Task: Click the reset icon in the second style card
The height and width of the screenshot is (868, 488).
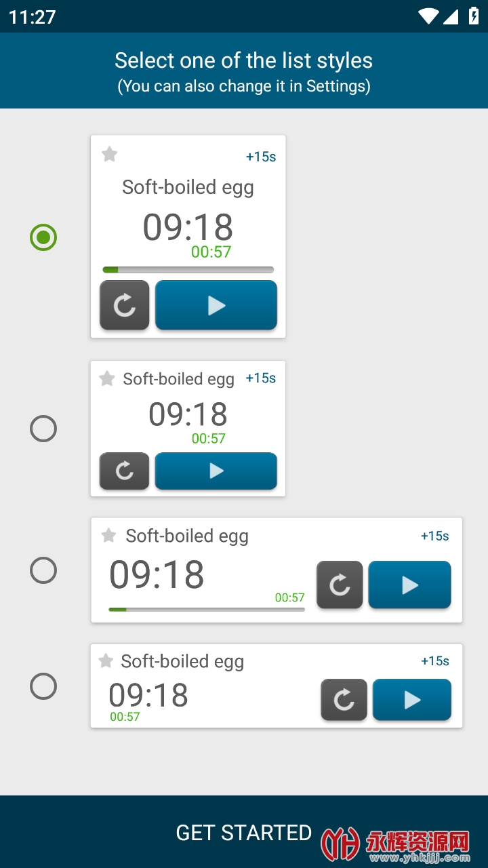Action: [x=125, y=471]
